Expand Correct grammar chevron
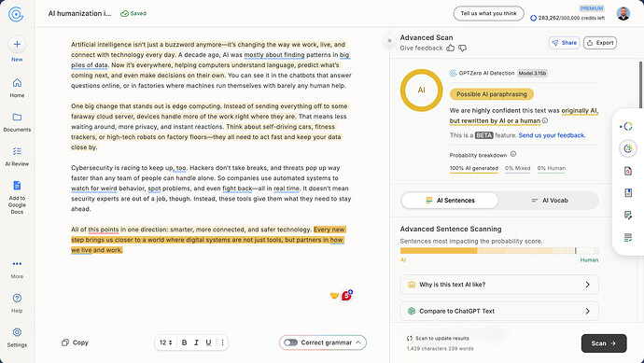Viewport: 644px width, 363px height. click(358, 342)
